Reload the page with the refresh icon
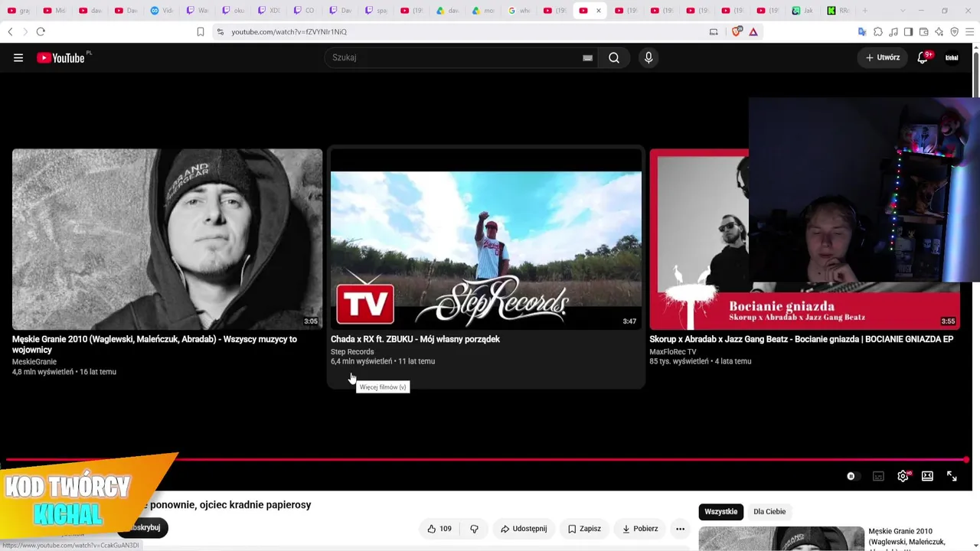The width and height of the screenshot is (980, 551). 41,31
